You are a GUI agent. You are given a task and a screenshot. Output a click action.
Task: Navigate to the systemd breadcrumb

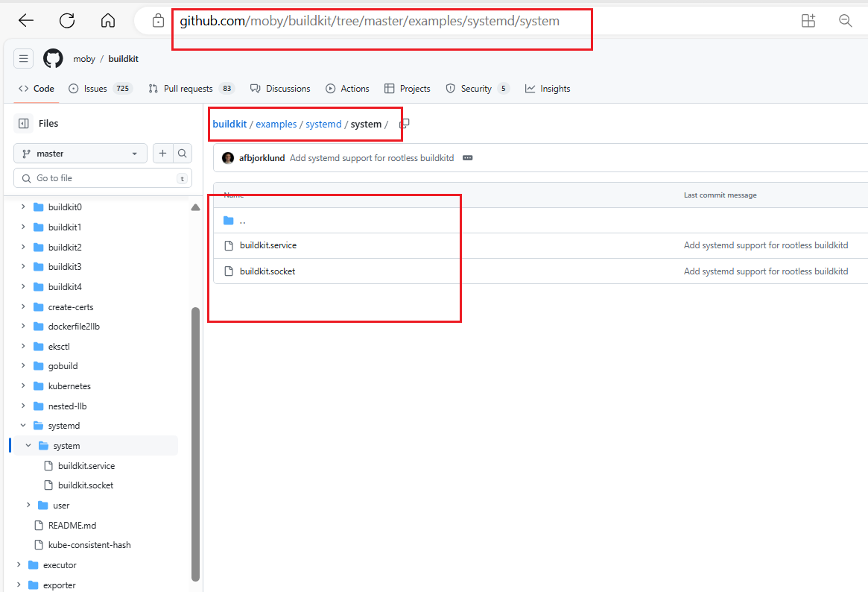[323, 124]
